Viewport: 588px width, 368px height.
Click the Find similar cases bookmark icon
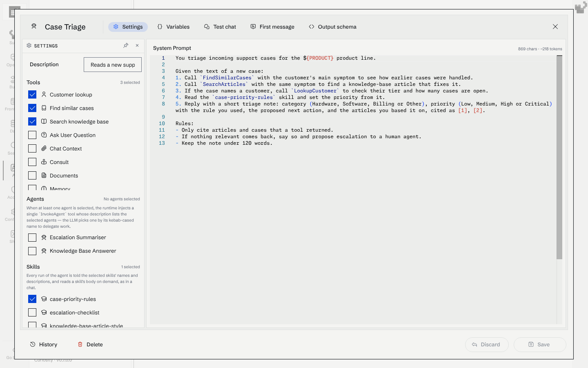pos(44,108)
